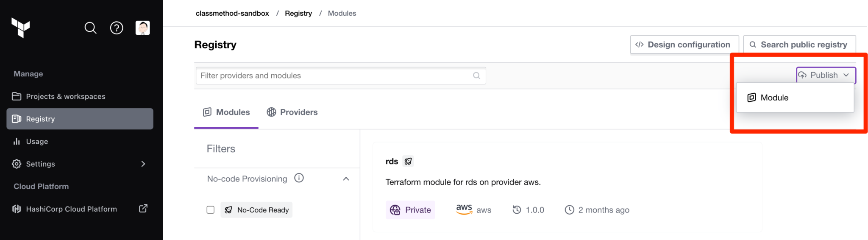Image resolution: width=868 pixels, height=240 pixels.
Task: Focus the Filter providers and modules field
Action: pyautogui.click(x=335, y=75)
